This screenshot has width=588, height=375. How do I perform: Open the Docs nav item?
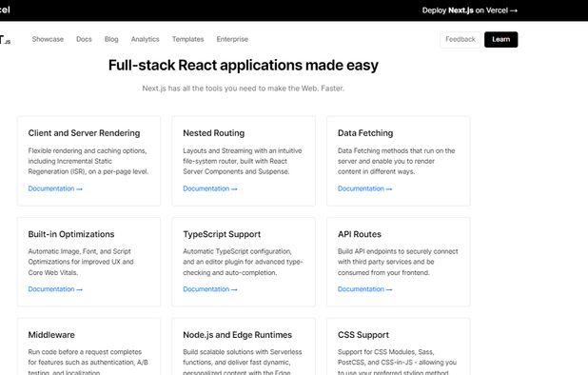[x=84, y=39]
